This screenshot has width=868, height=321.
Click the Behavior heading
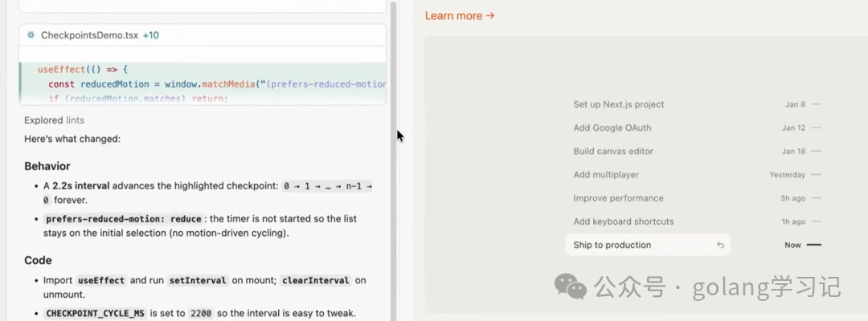coord(47,166)
